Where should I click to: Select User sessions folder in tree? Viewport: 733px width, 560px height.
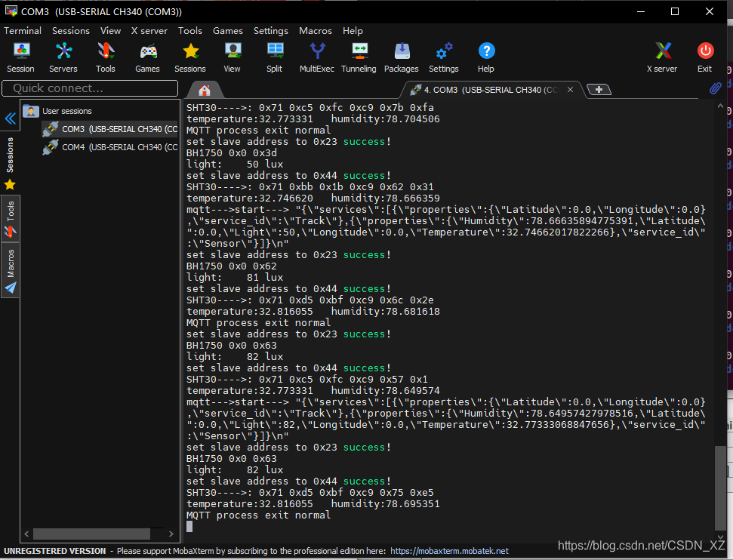[67, 111]
